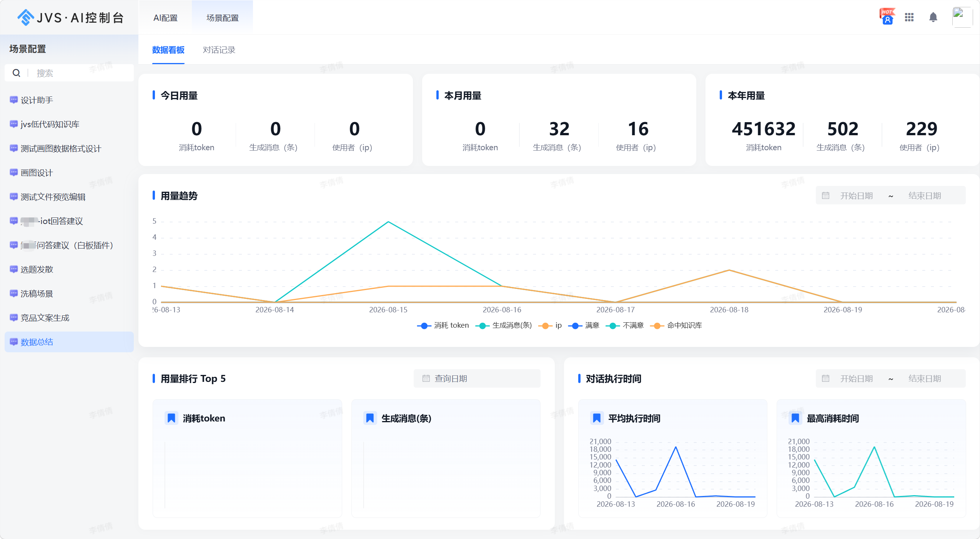This screenshot has height=539, width=980.
Task: Toggle the 不满意 legend series
Action: 624,325
